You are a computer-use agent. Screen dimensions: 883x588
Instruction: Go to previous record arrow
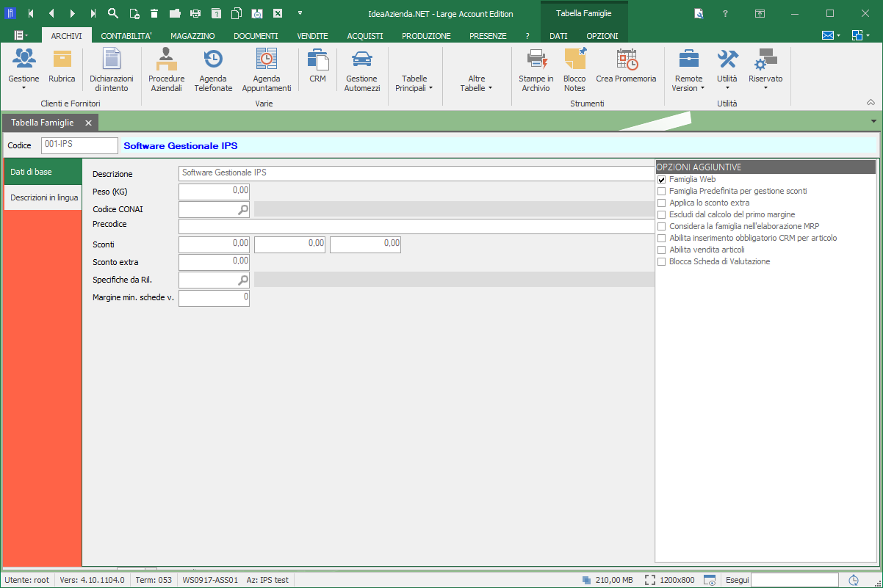point(51,13)
